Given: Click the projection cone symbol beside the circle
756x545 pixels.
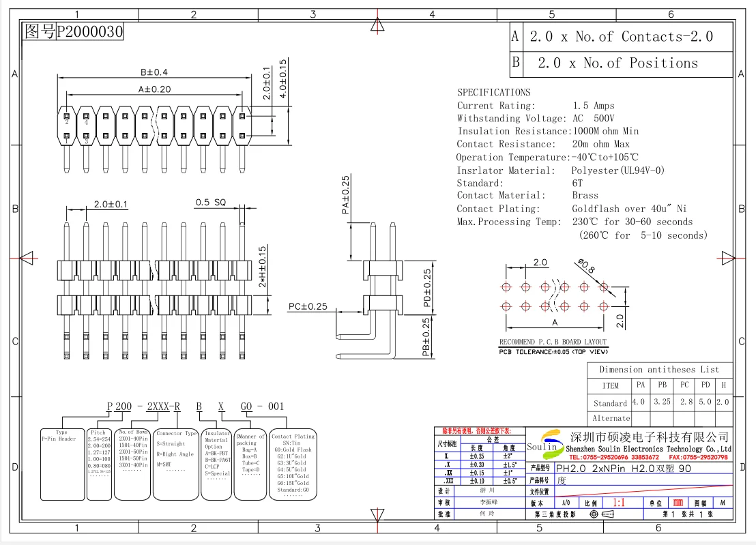Looking at the screenshot, I should click(607, 514).
